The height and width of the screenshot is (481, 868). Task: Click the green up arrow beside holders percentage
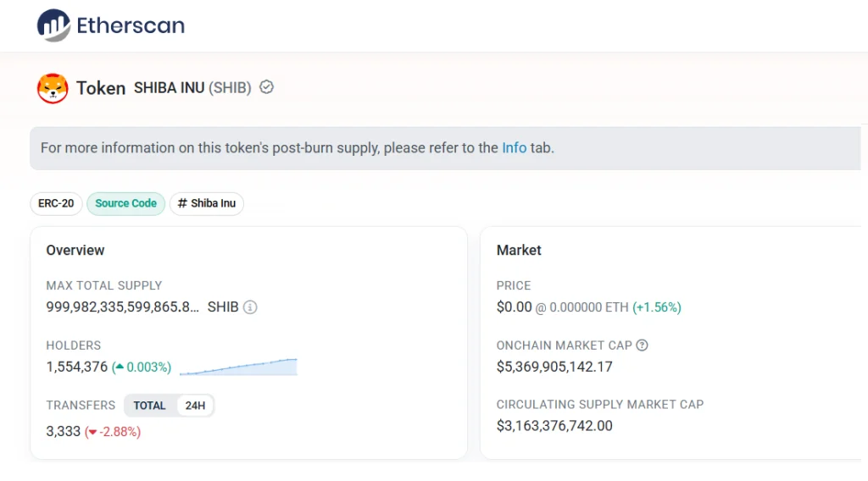[x=120, y=368]
